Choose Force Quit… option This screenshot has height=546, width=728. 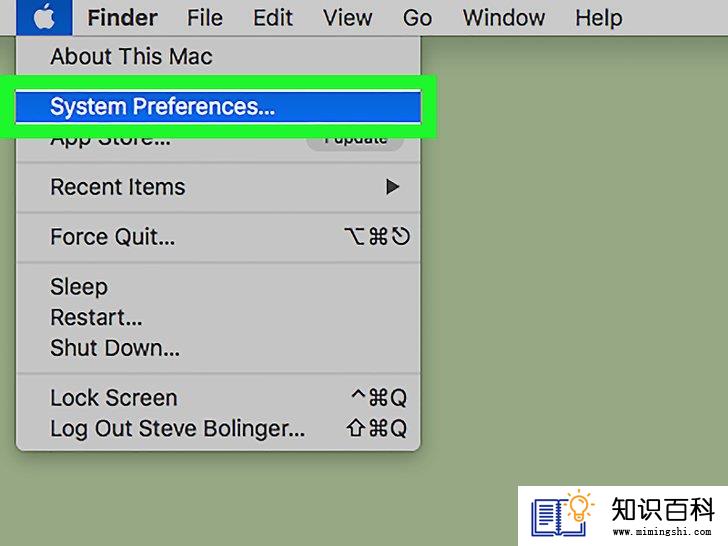point(218,237)
